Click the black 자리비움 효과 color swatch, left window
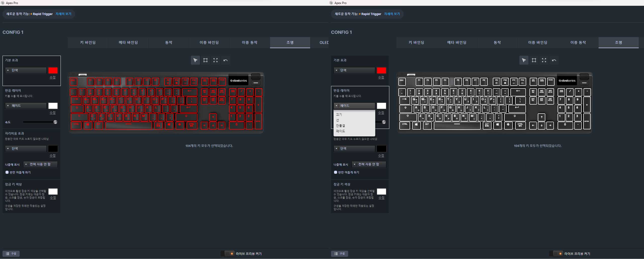 tap(53, 148)
